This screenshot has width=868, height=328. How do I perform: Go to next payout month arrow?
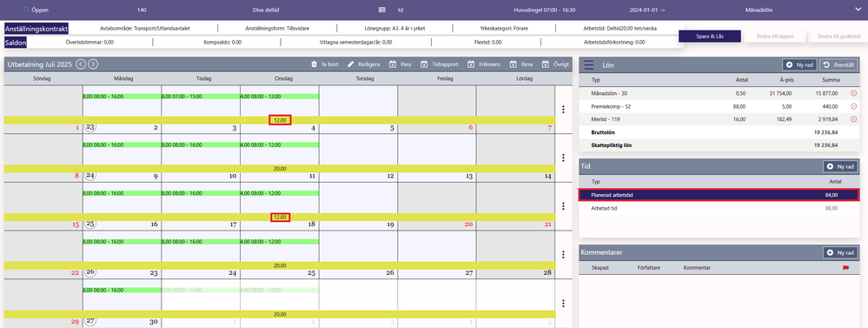tap(93, 64)
